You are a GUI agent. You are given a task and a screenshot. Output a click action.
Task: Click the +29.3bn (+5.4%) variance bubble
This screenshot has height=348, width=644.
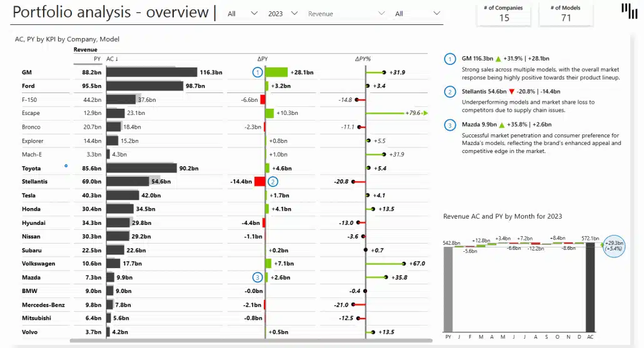tap(614, 246)
